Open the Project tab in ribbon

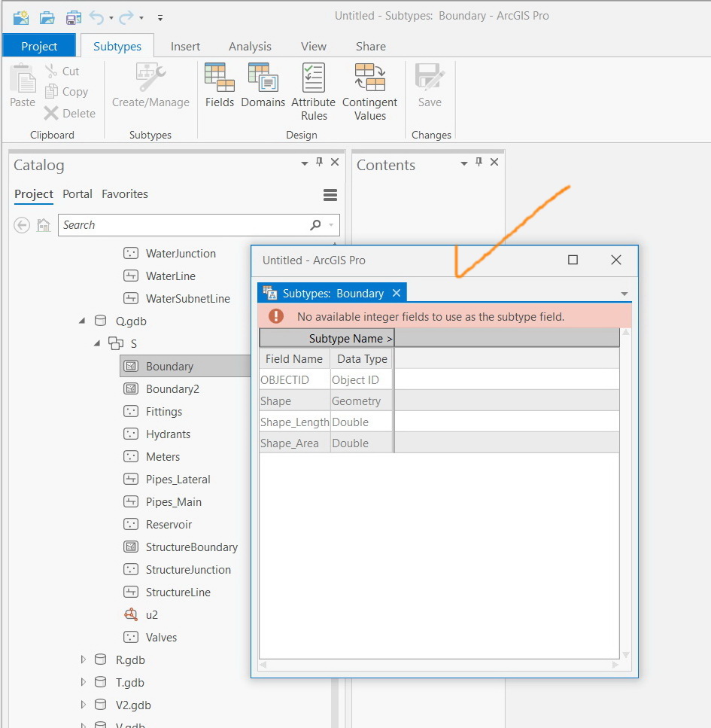point(39,46)
